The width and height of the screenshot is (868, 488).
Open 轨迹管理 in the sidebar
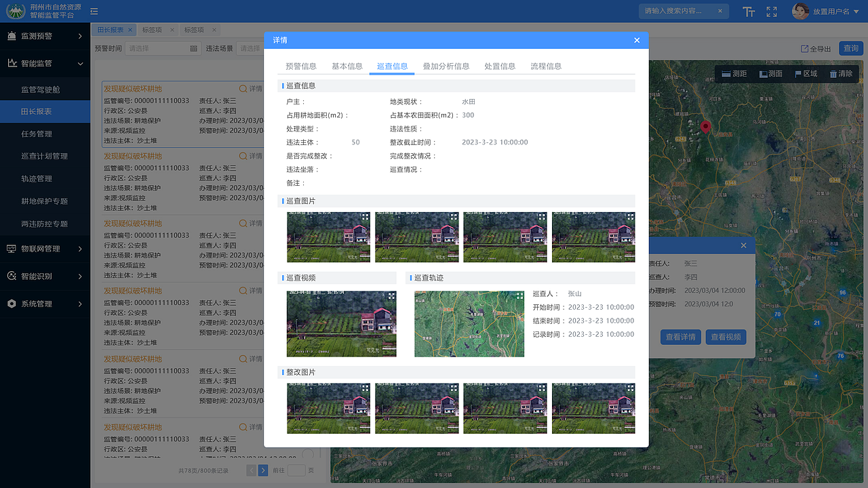pyautogui.click(x=45, y=179)
